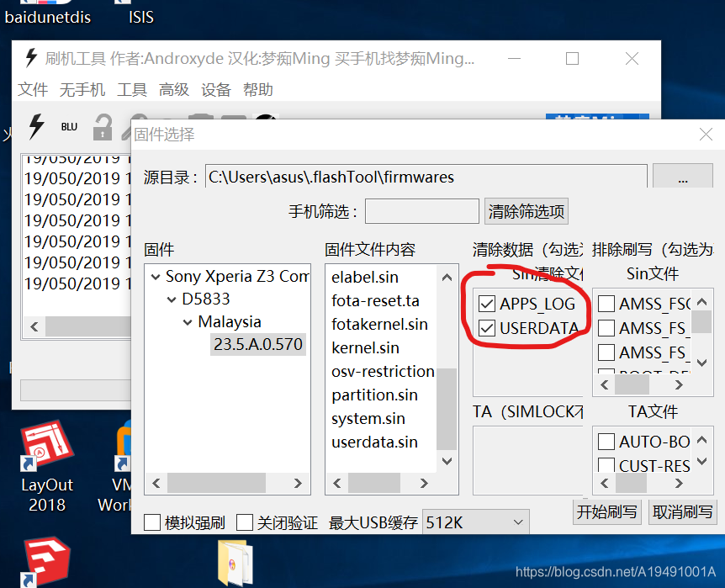Check the AMSS_FSG exclude checkbox
The height and width of the screenshot is (588, 725).
[606, 304]
